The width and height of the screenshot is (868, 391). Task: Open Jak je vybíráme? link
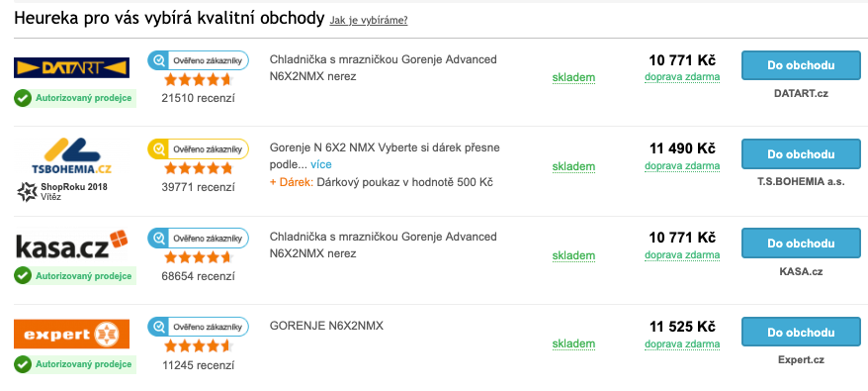[369, 21]
